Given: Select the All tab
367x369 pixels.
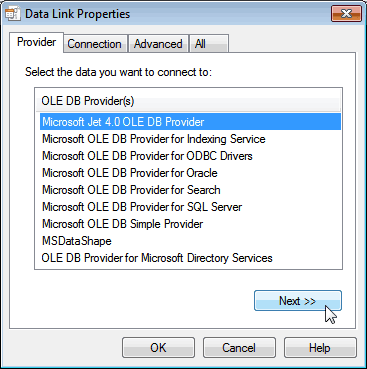Looking at the screenshot, I should click(209, 44).
